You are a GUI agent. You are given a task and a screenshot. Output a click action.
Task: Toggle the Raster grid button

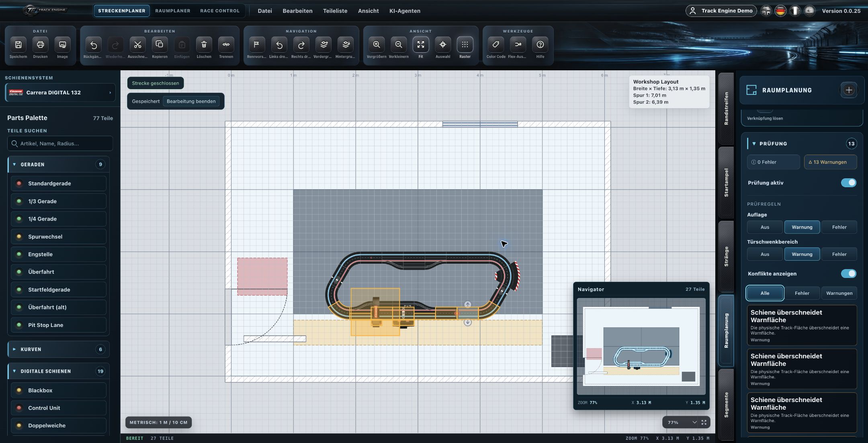(465, 45)
